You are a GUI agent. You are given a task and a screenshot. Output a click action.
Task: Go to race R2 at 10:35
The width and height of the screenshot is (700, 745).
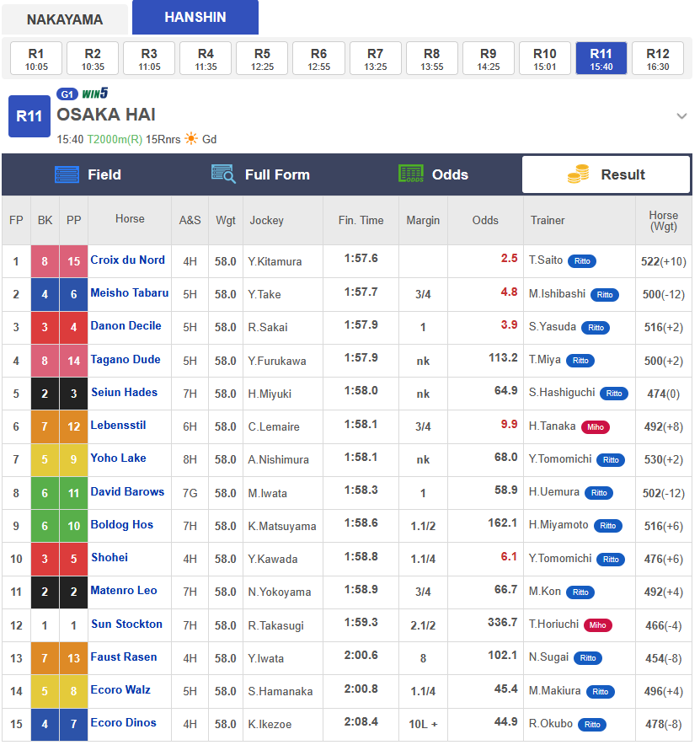[x=93, y=59]
